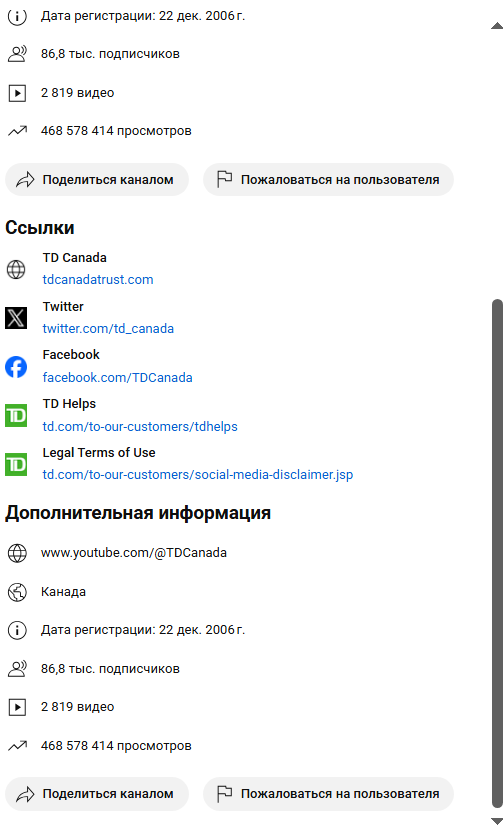Click the lower Дата регистрации: 22 дек. 2006 text
This screenshot has width=503, height=831.
(x=143, y=630)
